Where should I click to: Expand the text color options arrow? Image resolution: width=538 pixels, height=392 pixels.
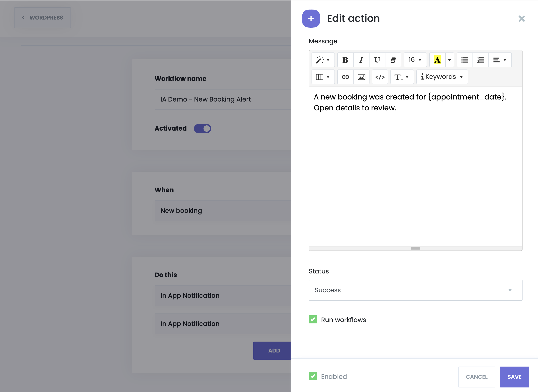coord(449,60)
